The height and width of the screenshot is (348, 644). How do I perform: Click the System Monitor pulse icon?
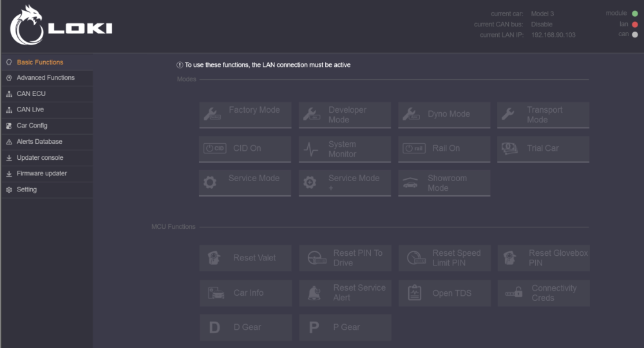pyautogui.click(x=311, y=149)
